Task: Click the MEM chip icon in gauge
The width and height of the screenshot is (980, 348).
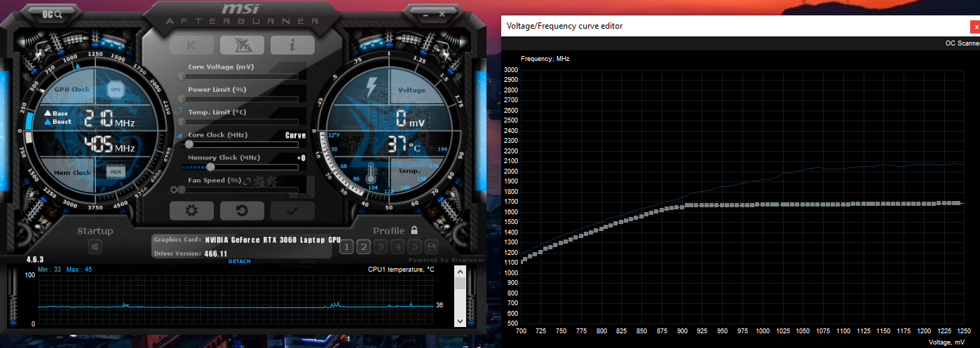Action: click(116, 172)
